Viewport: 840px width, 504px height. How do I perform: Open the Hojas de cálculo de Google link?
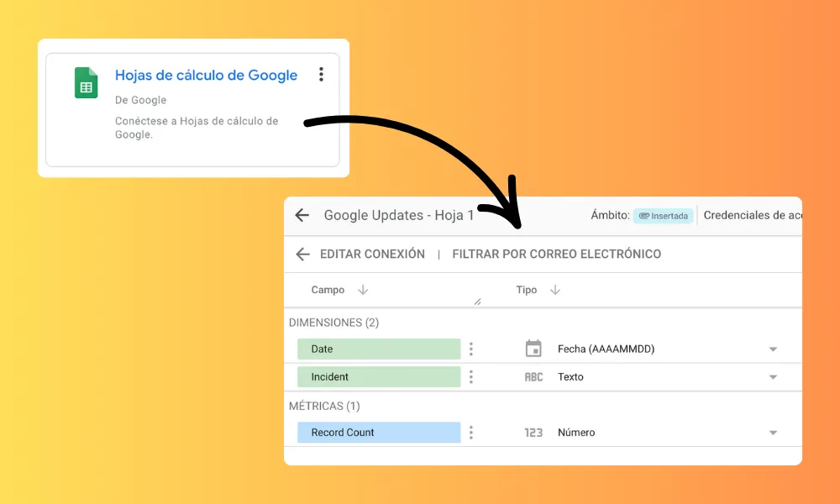206,76
